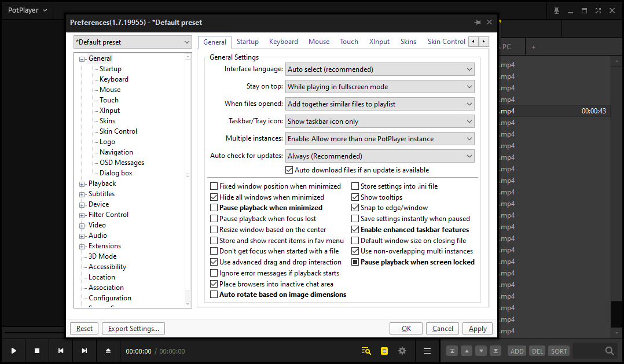Toggle Snap to edge/window checkbox
This screenshot has height=364, width=624.
click(355, 208)
